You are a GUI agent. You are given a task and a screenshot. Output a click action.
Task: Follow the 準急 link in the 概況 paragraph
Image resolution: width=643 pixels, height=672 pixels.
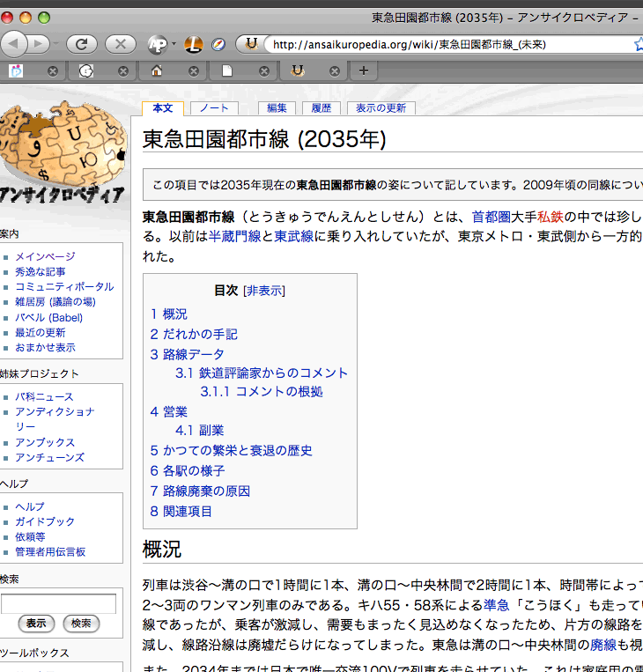(496, 605)
